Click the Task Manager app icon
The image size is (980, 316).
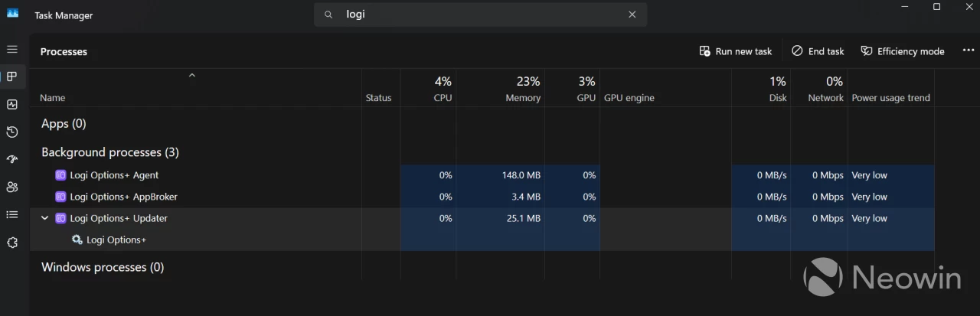click(12, 13)
